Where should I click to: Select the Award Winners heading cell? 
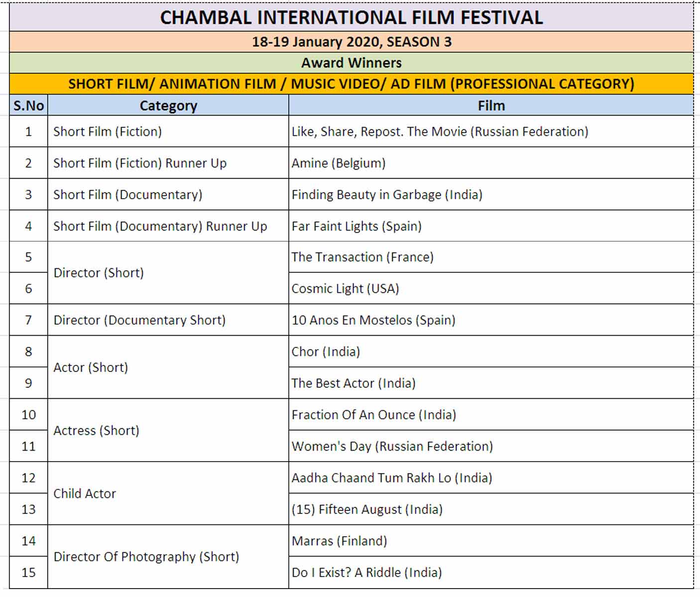[x=351, y=63]
